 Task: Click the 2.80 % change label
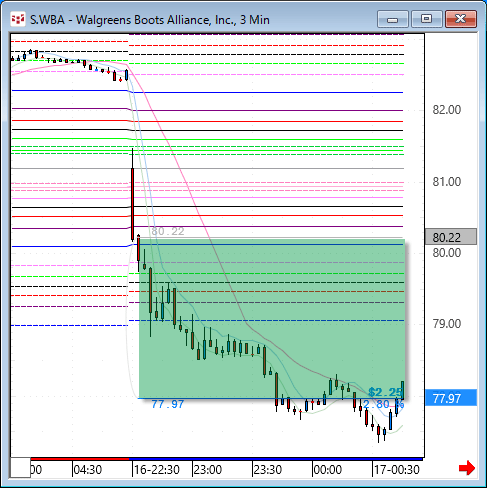[383, 404]
